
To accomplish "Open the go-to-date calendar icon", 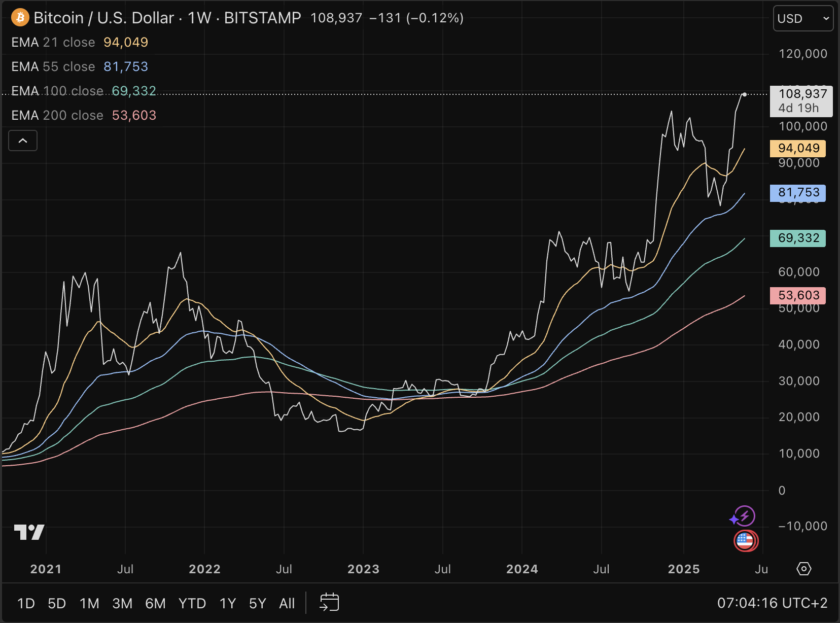I will [x=329, y=603].
